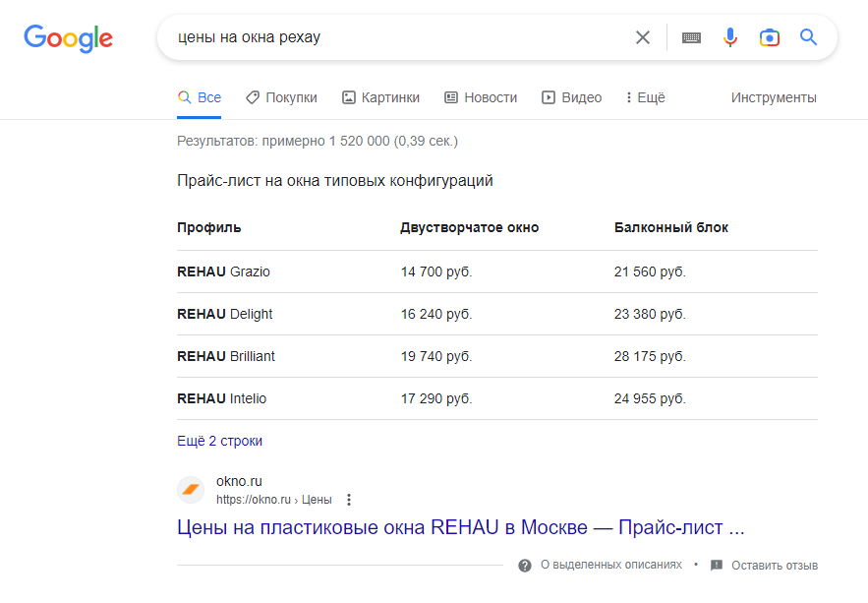
Task: Clear the search query with the X icon
Action: 643,37
